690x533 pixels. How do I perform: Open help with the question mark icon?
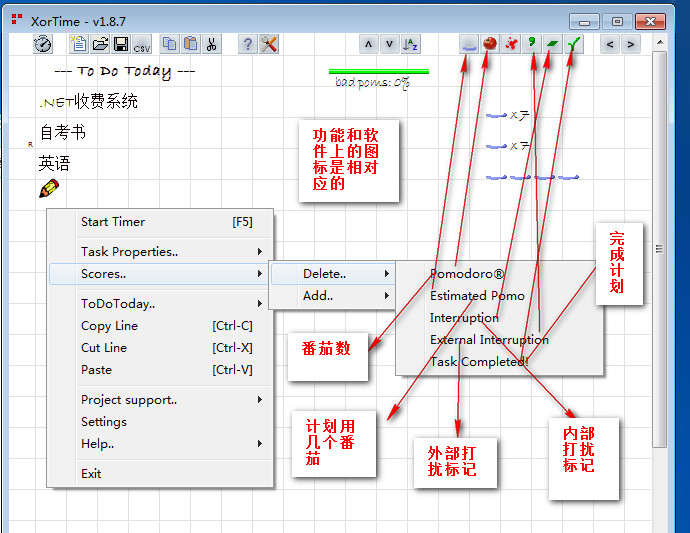tap(248, 44)
